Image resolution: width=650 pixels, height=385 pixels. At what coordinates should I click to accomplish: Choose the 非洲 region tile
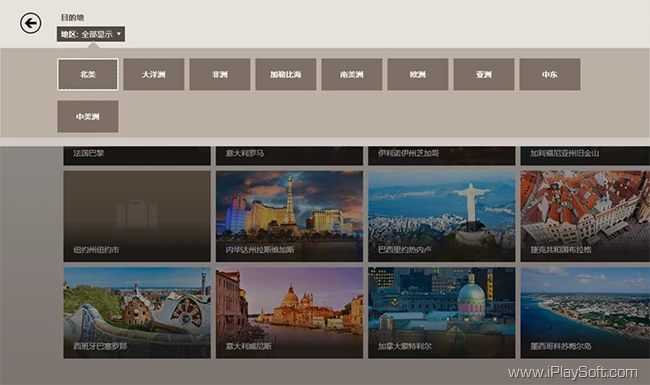[x=220, y=75]
